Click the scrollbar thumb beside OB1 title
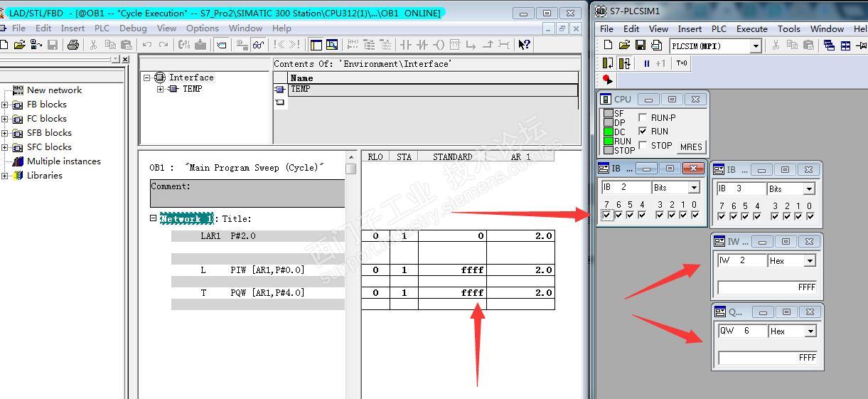 (350, 169)
